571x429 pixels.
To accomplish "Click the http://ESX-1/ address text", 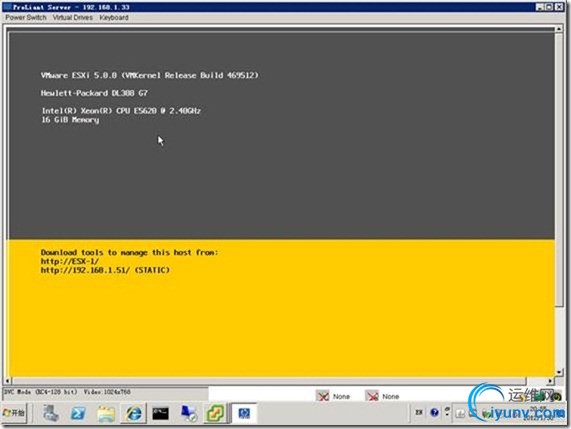I will click(70, 261).
